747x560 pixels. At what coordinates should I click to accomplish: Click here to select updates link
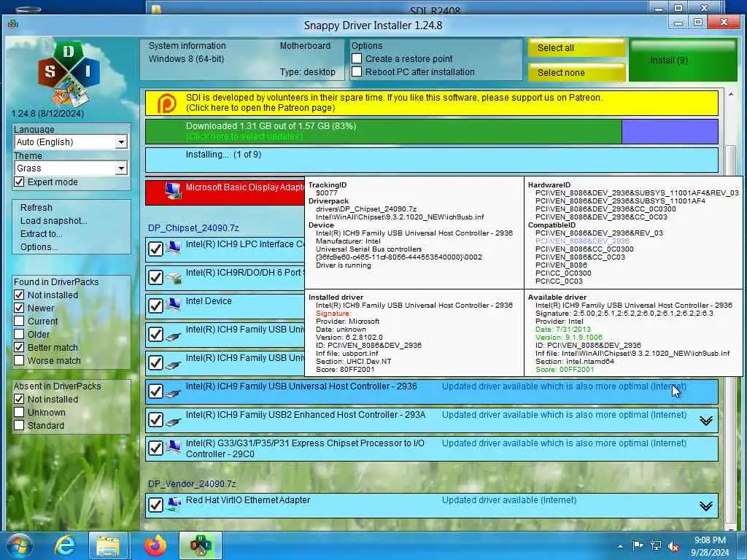tap(244, 136)
